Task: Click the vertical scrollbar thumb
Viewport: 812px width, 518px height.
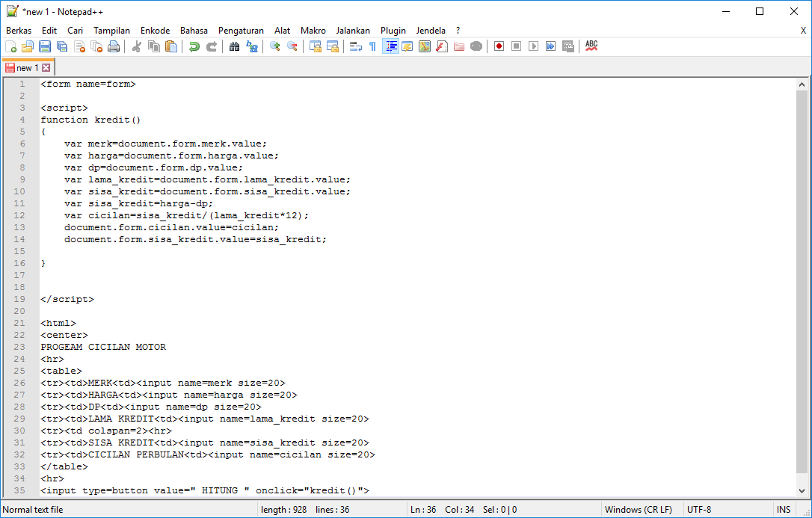Action: 802,282
